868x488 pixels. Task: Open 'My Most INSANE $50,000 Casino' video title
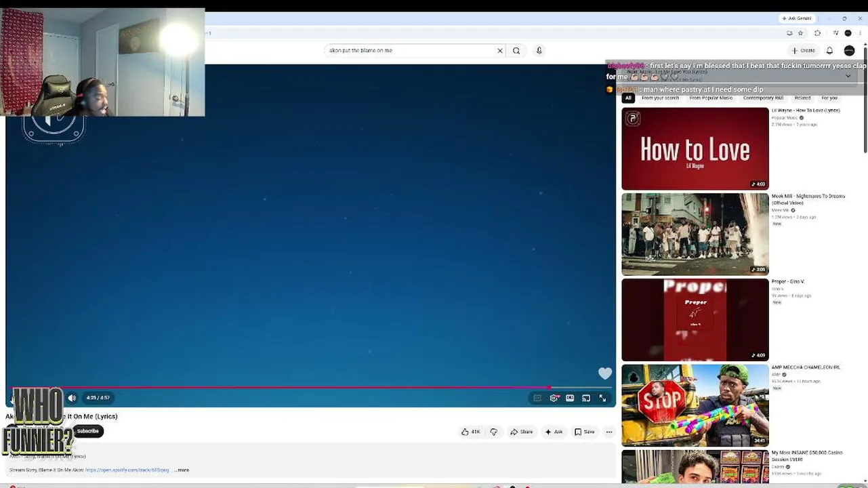pos(807,455)
